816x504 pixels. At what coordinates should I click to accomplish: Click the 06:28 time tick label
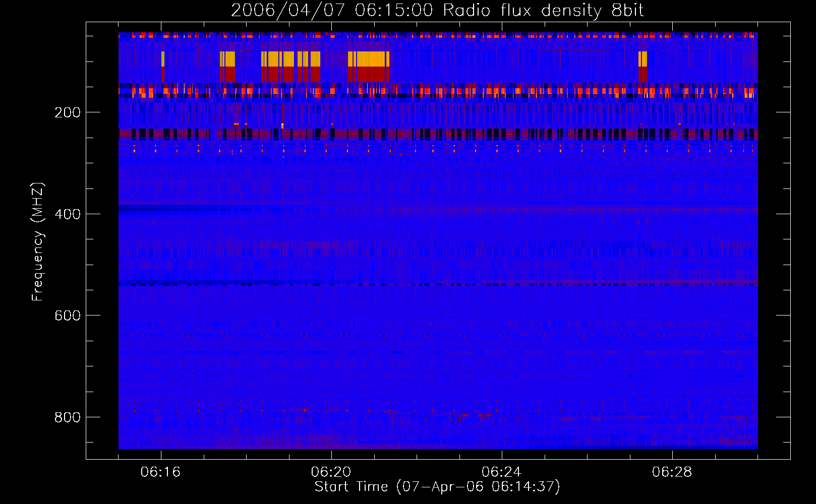pyautogui.click(x=672, y=472)
